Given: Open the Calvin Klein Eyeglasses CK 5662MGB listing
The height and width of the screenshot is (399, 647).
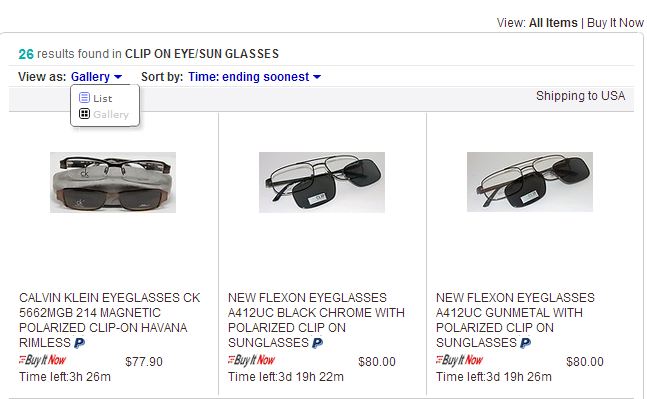Looking at the screenshot, I should click(x=109, y=320).
